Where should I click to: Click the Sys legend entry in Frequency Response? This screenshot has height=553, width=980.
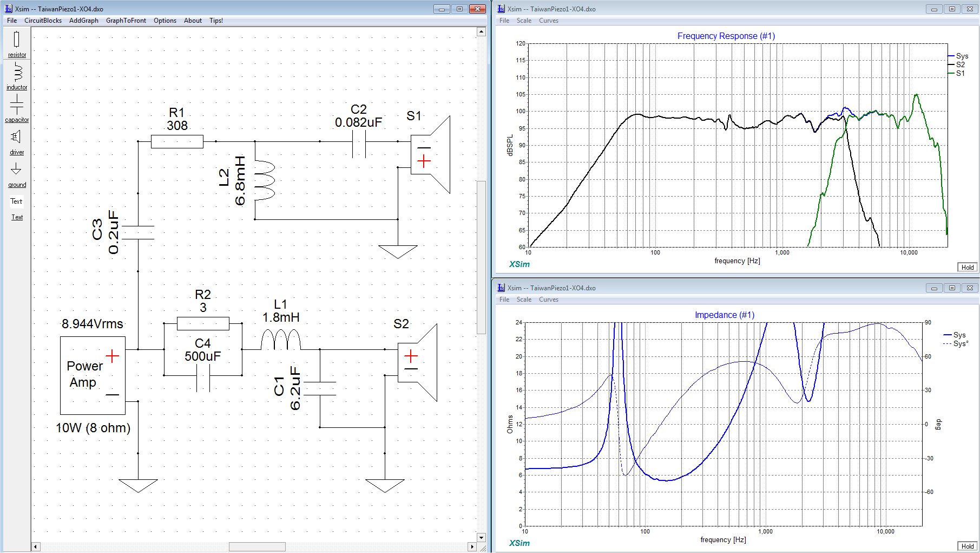958,56
